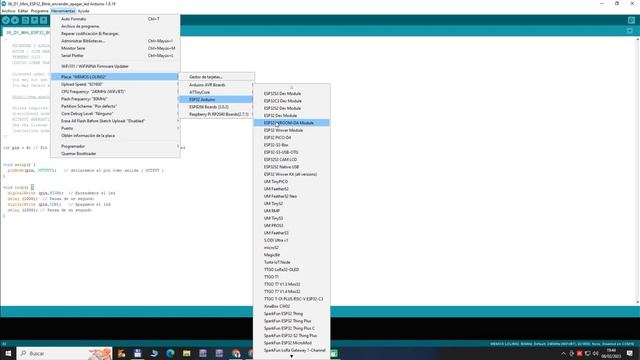Select Turta IoT Node board
Screen dimensions: 640x360
click(291, 262)
